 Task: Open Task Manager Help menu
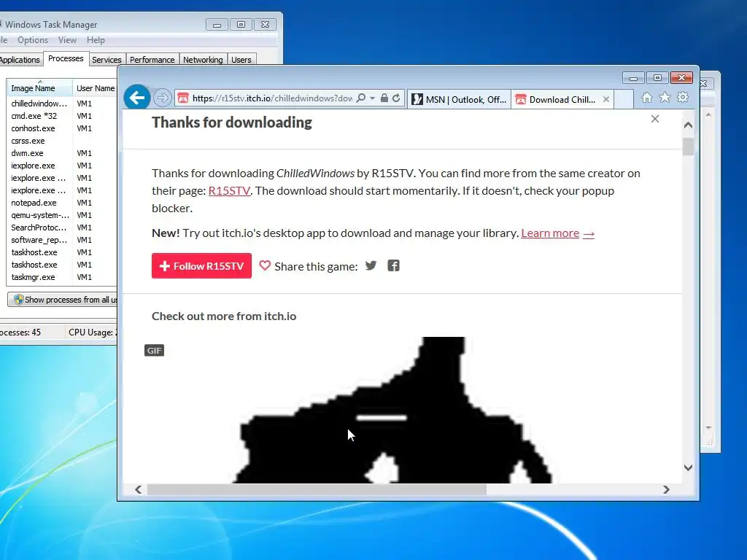[x=96, y=40]
